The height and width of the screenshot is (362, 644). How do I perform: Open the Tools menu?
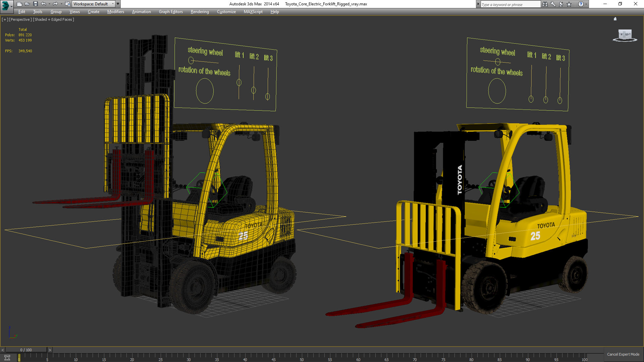pos(38,12)
